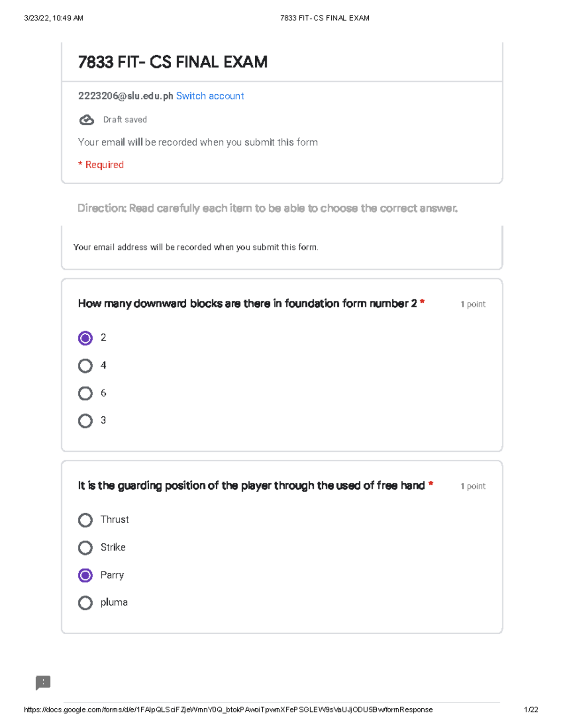This screenshot has height=728, width=563.
Task: Click the guarding position question text
Action: click(x=251, y=486)
